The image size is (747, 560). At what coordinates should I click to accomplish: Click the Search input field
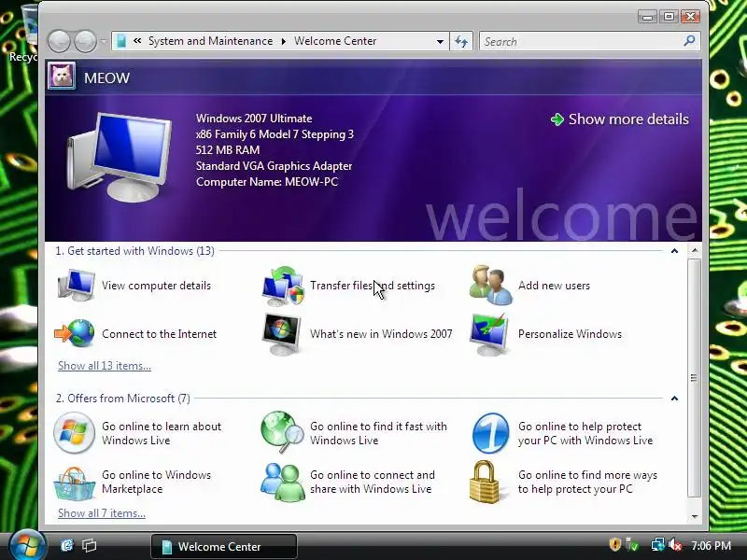coord(581,41)
